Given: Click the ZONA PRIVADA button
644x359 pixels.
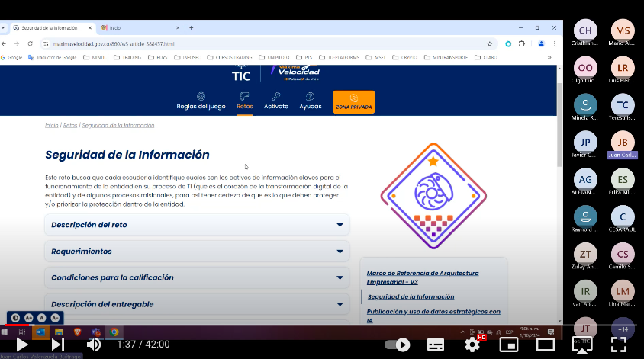Looking at the screenshot, I should pyautogui.click(x=353, y=102).
